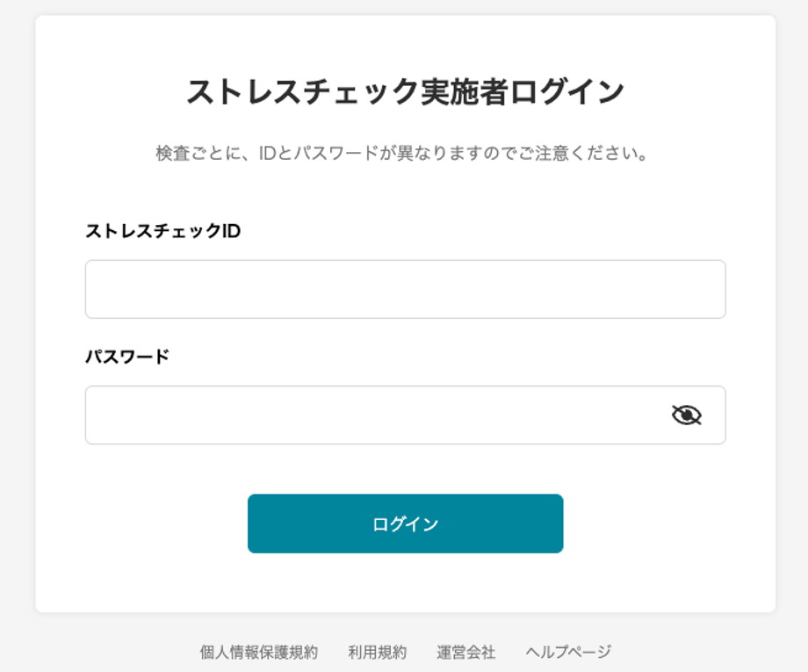Click the ストレスチェックID input field

(405, 289)
